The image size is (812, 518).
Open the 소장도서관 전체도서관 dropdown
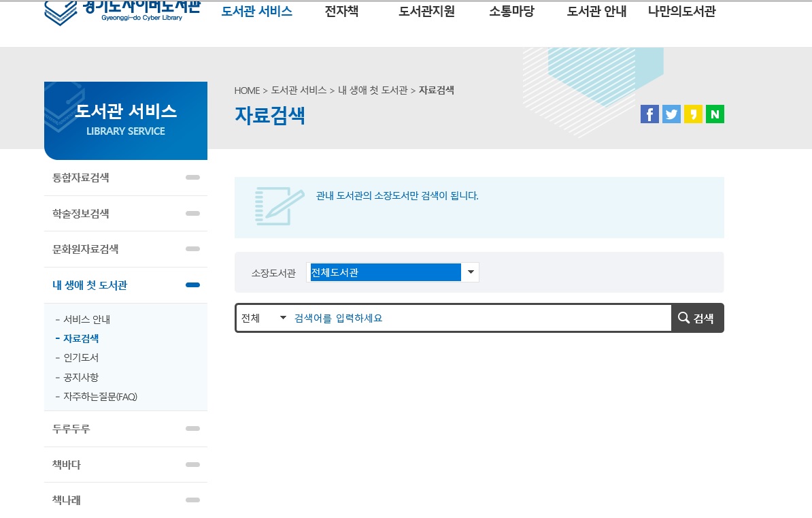(392, 272)
